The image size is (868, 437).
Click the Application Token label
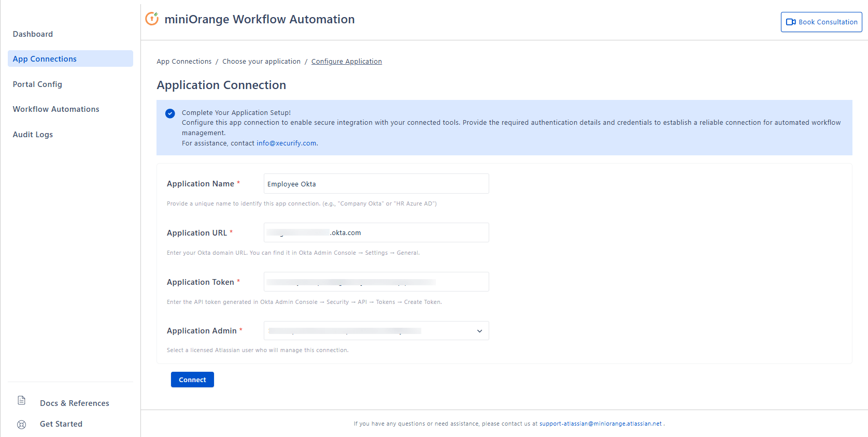pos(201,282)
